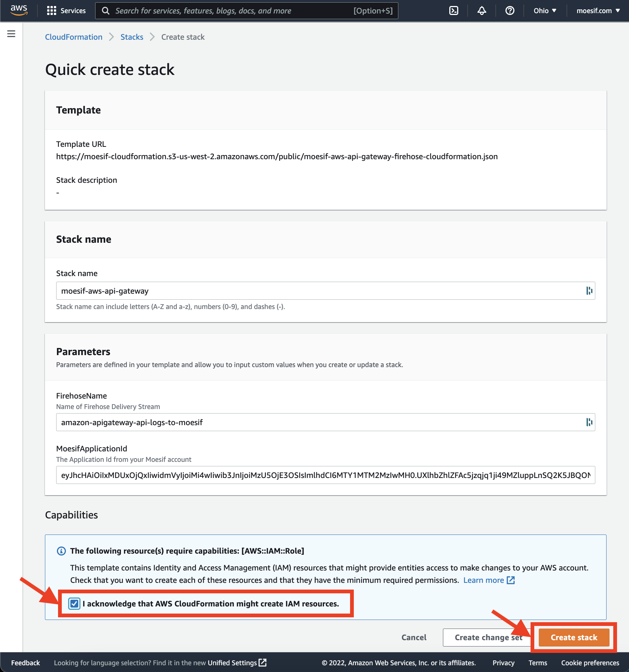The width and height of the screenshot is (629, 672).
Task: Open the Services menu
Action: (66, 10)
